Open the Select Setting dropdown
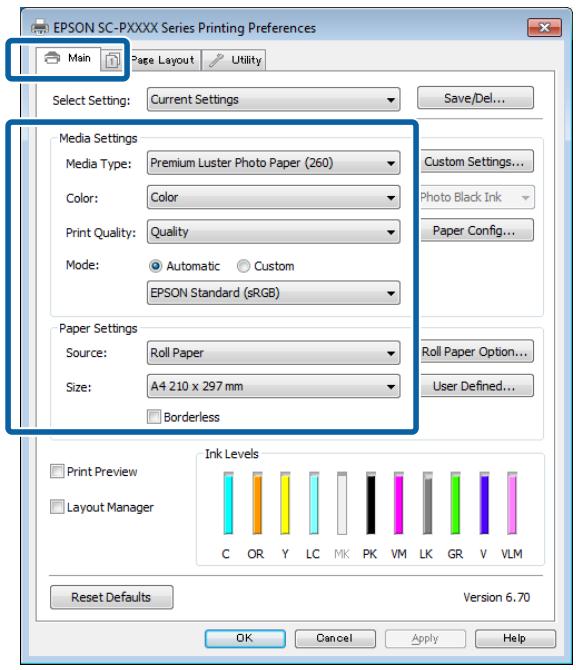Viewport: 576px width, 670px height. [273, 100]
